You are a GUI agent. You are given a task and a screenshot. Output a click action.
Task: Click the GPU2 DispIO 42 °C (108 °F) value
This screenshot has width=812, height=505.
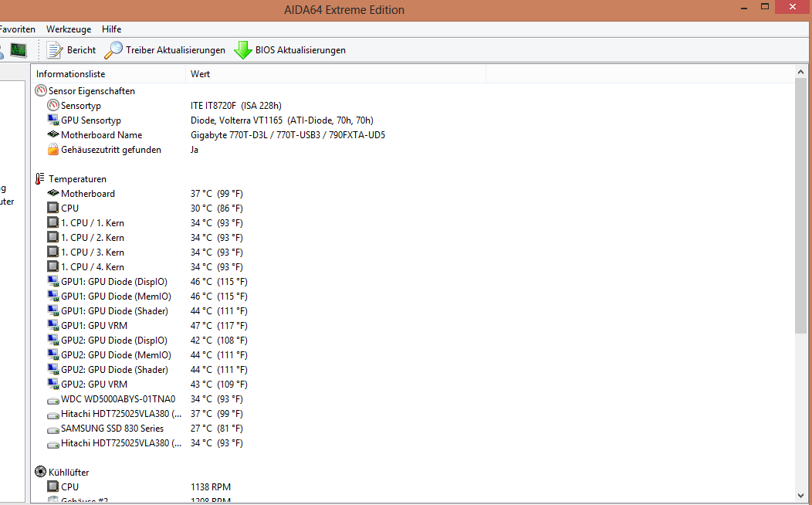pyautogui.click(x=219, y=340)
